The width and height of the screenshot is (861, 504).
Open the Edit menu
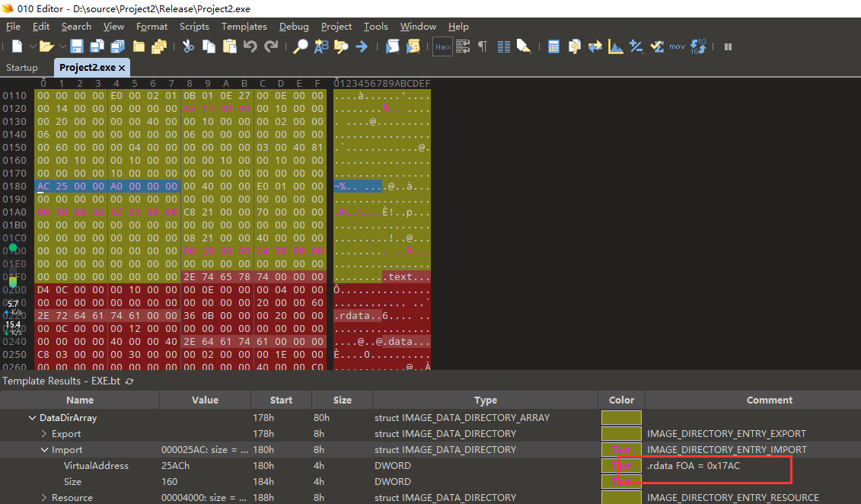click(x=41, y=27)
